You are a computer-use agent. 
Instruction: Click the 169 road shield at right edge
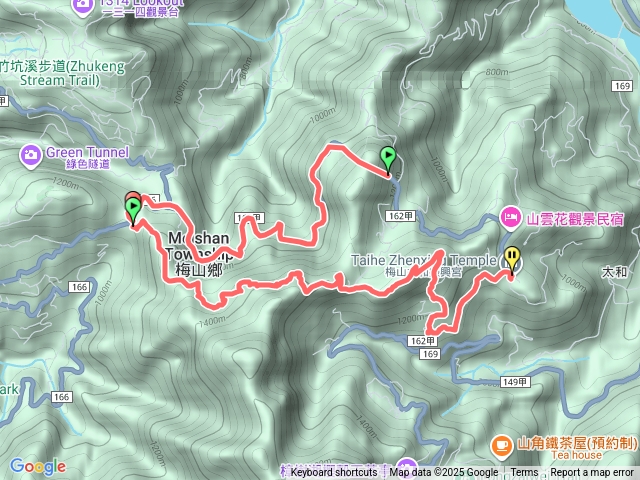[x=622, y=86]
